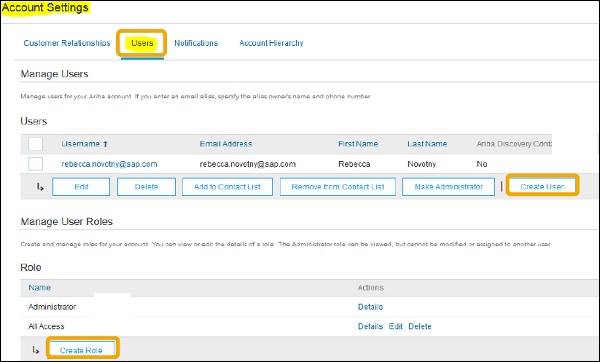Edit the All Access role
Viewport: 600px width, 362px height.
coord(396,326)
